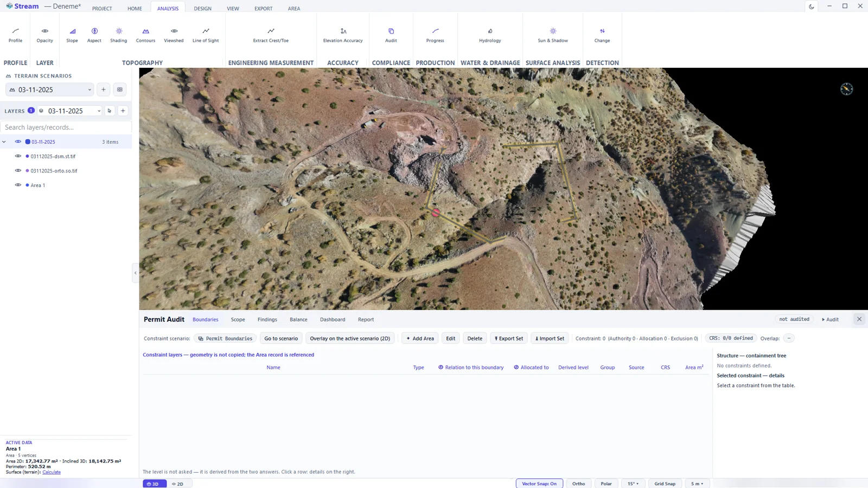Viewport: 868px width, 488px height.
Task: Activate the Aspect tool
Action: pos(94,35)
